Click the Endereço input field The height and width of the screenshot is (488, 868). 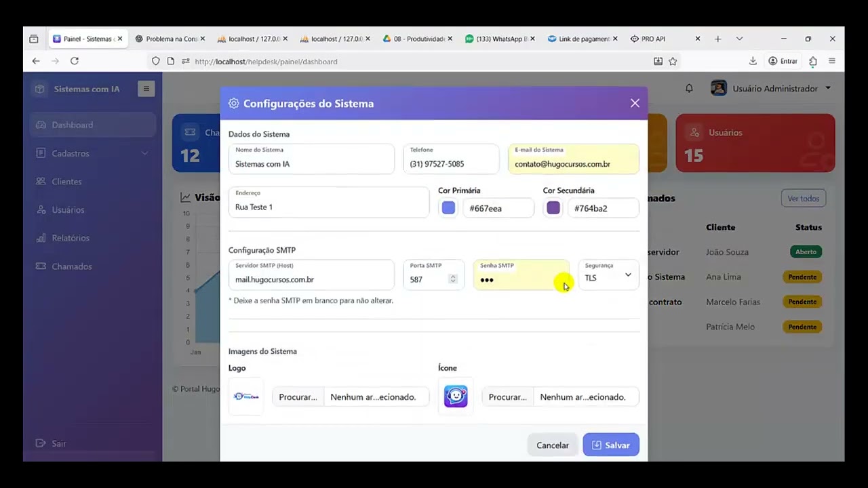[329, 202]
